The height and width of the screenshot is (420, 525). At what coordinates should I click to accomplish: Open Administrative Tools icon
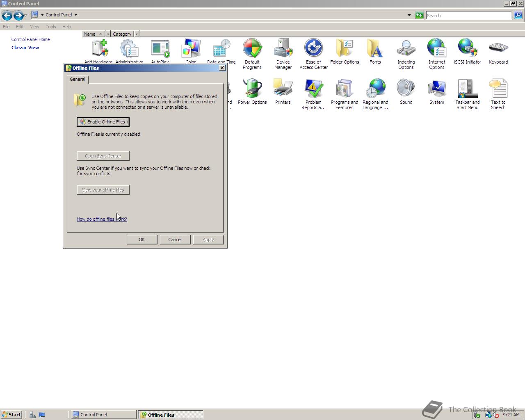coord(129,51)
